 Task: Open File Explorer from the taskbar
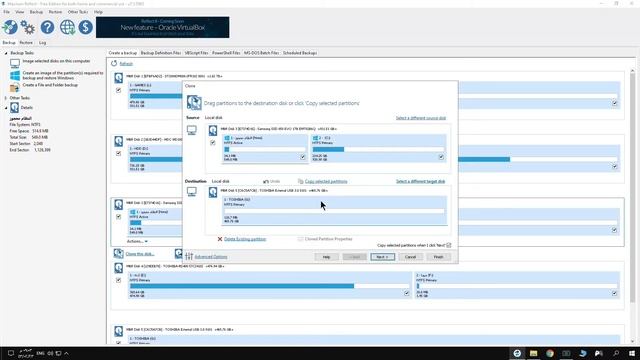pos(533,353)
